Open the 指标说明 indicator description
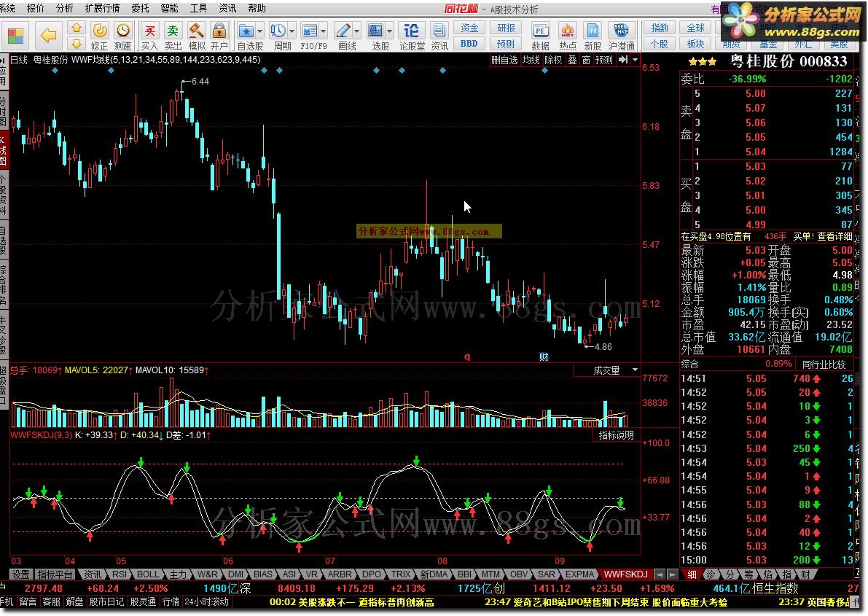The image size is (868, 616). 616,435
